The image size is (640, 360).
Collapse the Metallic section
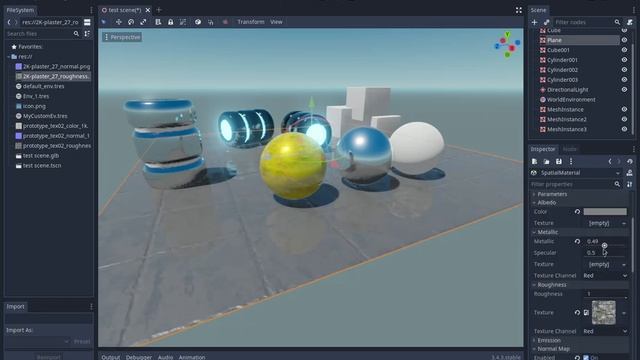tap(580, 232)
